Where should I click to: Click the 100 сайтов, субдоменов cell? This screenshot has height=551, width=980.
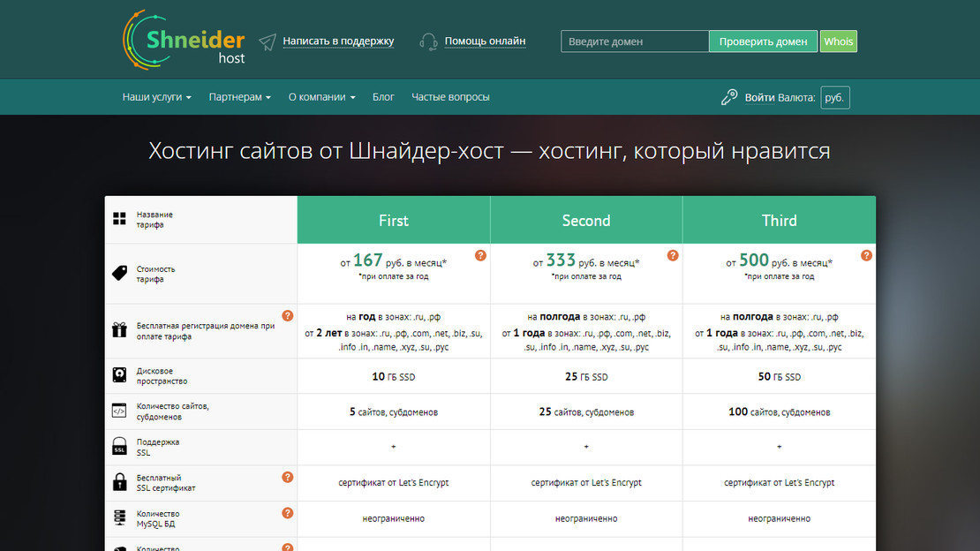(x=780, y=412)
